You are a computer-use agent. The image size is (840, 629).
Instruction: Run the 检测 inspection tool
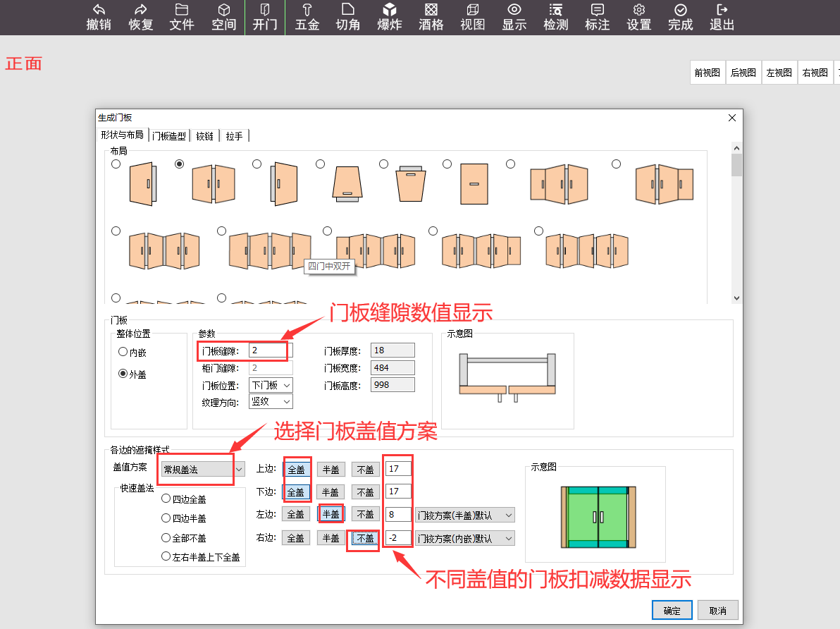click(555, 17)
